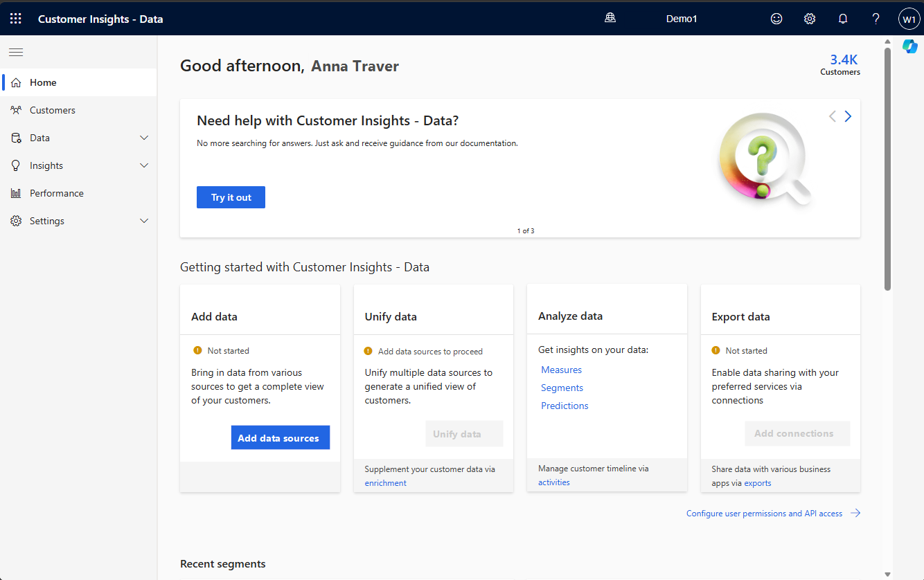The width and height of the screenshot is (924, 580).
Task: Open the Settings navigation item
Action: [x=79, y=221]
